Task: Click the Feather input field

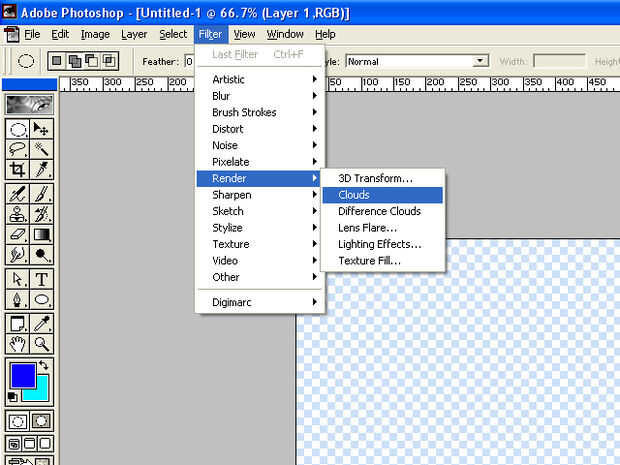Action: 190,61
